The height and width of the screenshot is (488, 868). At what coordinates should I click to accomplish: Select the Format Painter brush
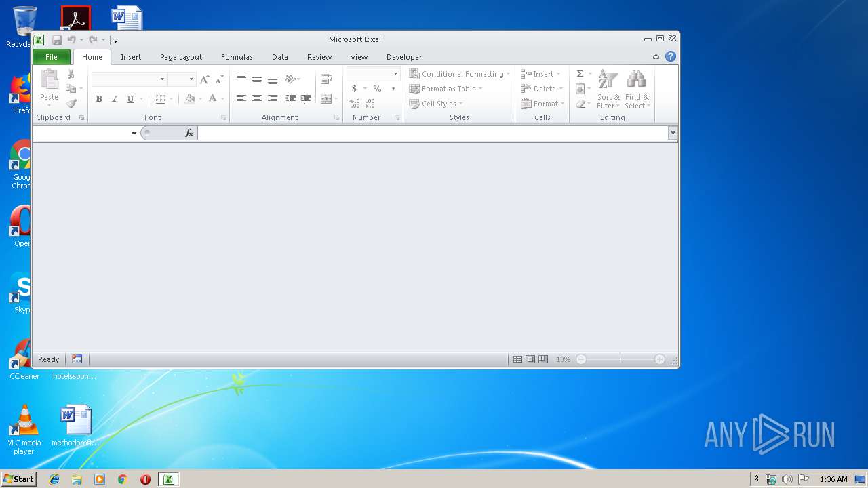tap(71, 104)
